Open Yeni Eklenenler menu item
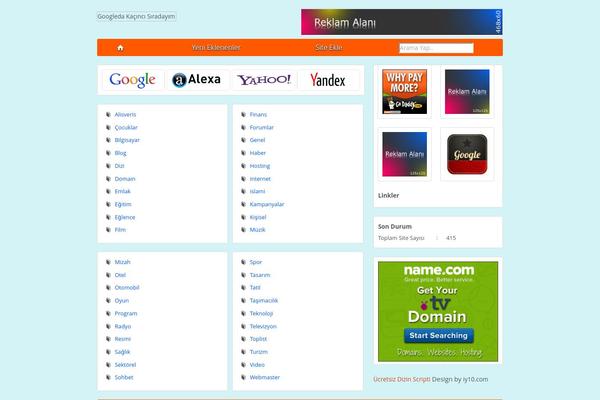This screenshot has width=600, height=400. (x=216, y=47)
